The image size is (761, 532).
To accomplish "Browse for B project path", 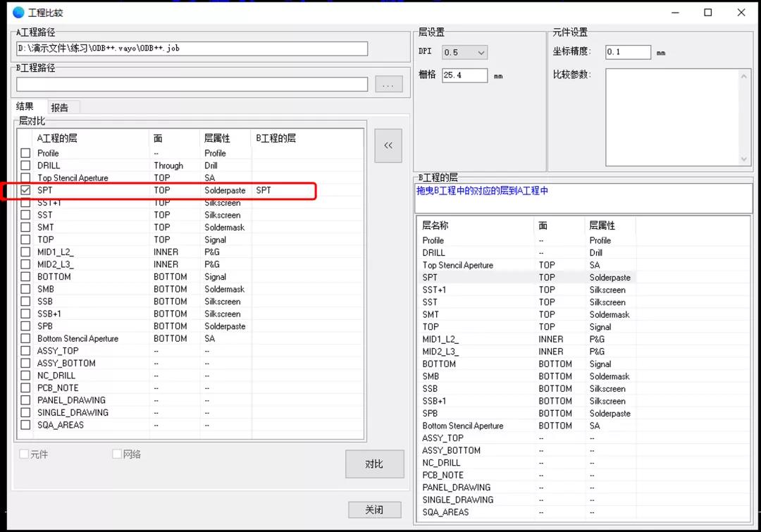I will point(388,85).
